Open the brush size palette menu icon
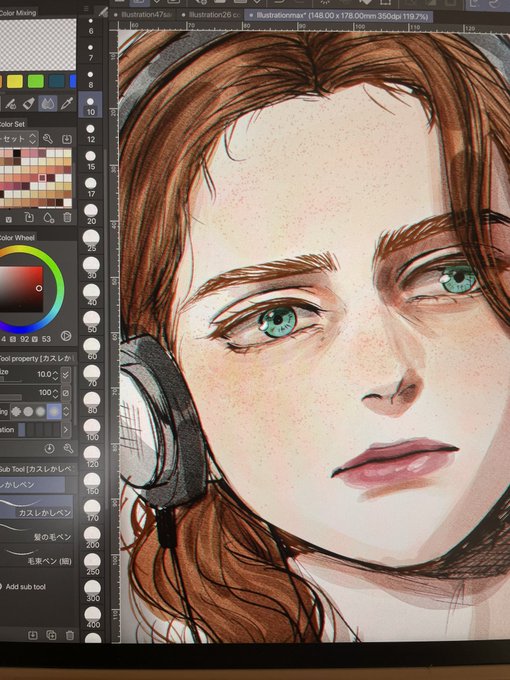 coord(86,8)
